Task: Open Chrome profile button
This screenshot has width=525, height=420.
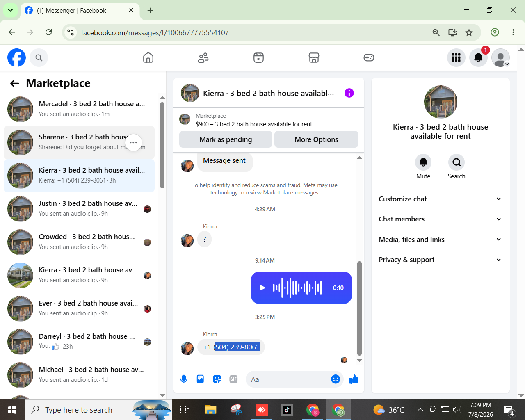Action: coord(495,32)
